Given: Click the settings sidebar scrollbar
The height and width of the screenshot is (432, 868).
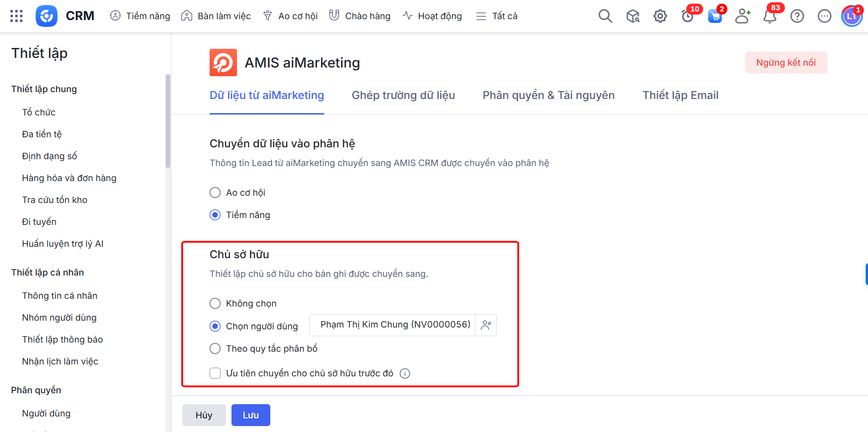Looking at the screenshot, I should (x=168, y=121).
